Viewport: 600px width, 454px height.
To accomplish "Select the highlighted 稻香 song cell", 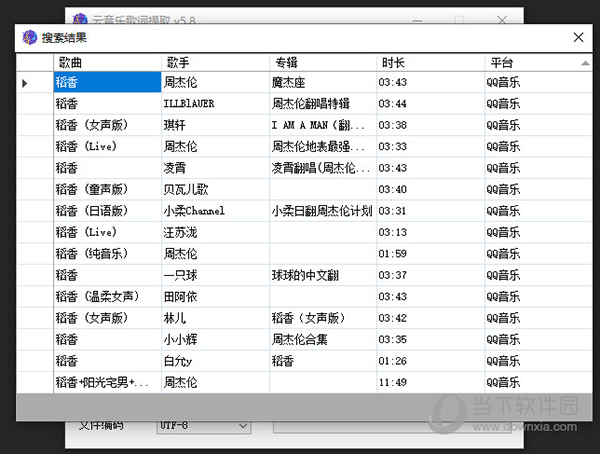I will [x=107, y=82].
